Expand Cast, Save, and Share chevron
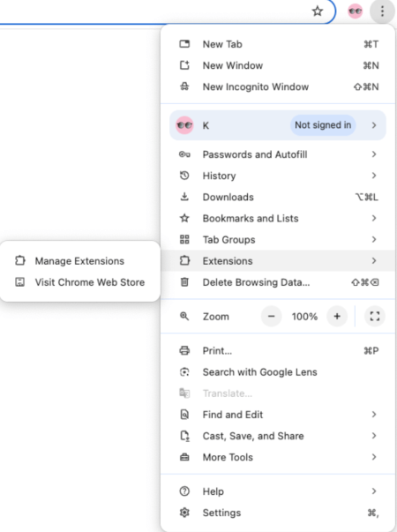397x532 pixels. (374, 436)
